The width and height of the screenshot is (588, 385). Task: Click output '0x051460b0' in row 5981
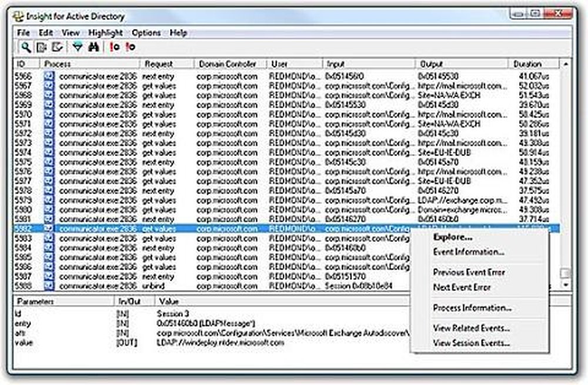click(x=438, y=220)
